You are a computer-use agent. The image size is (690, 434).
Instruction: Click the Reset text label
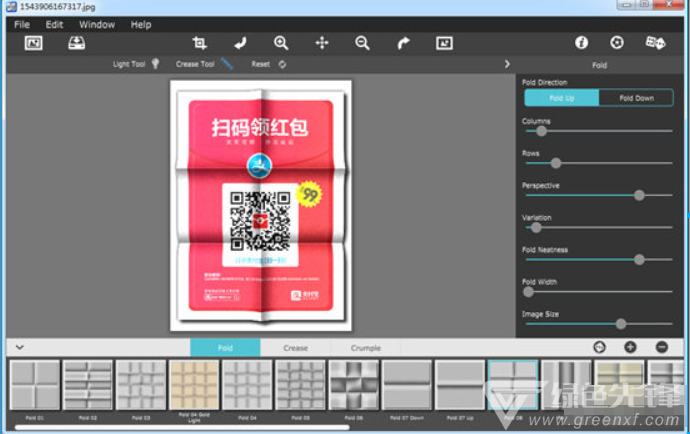[261, 64]
